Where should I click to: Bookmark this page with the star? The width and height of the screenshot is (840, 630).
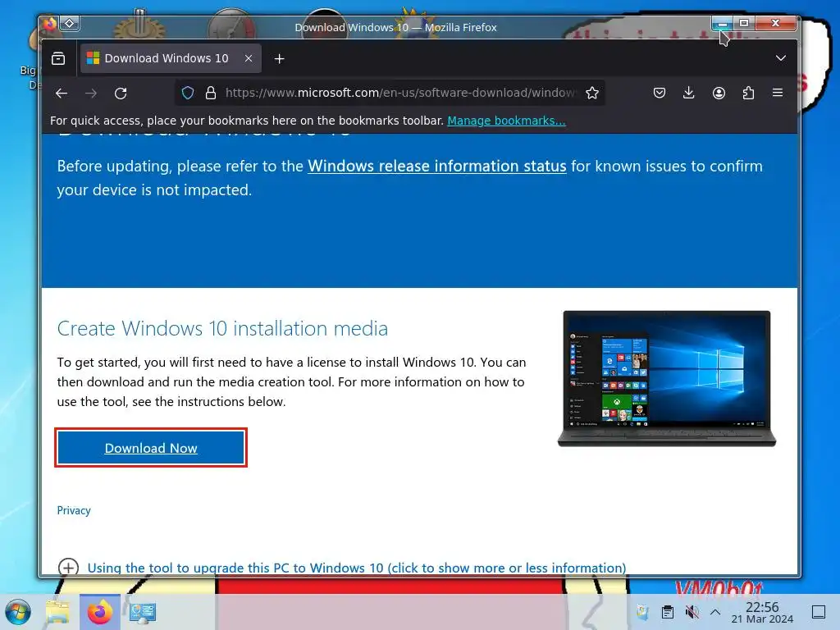(592, 93)
